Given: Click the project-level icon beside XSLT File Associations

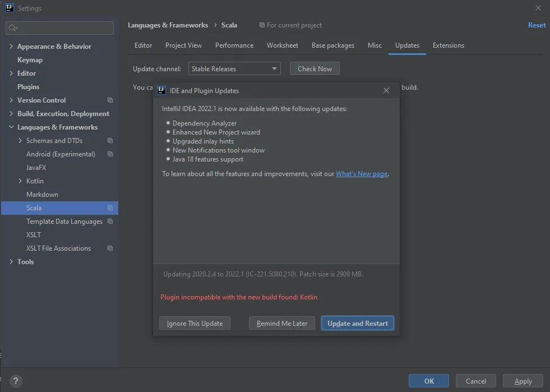Looking at the screenshot, I should 110,248.
